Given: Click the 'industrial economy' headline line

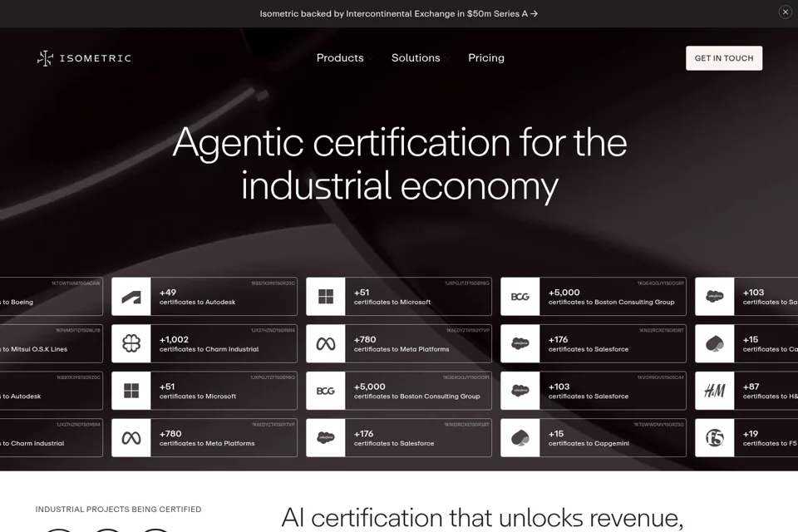Looking at the screenshot, I should tap(400, 186).
